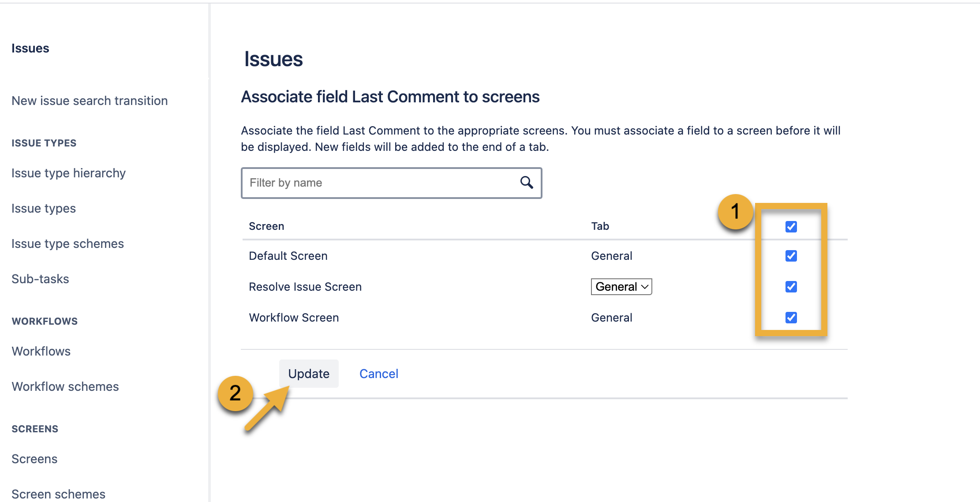Viewport: 980px width, 502px height.
Task: Open Workflows in the sidebar
Action: coord(41,351)
